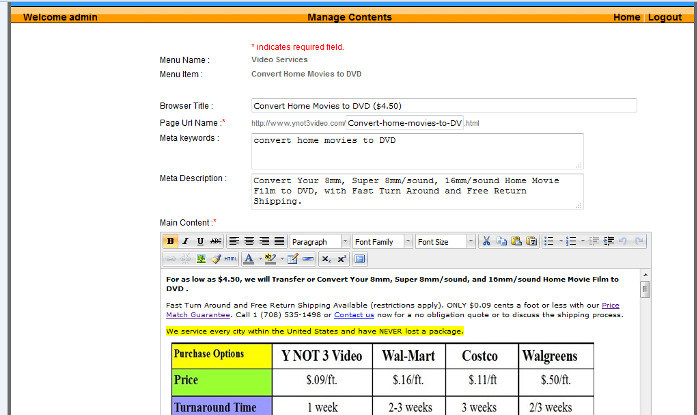Click the cut scissors icon

click(x=486, y=241)
